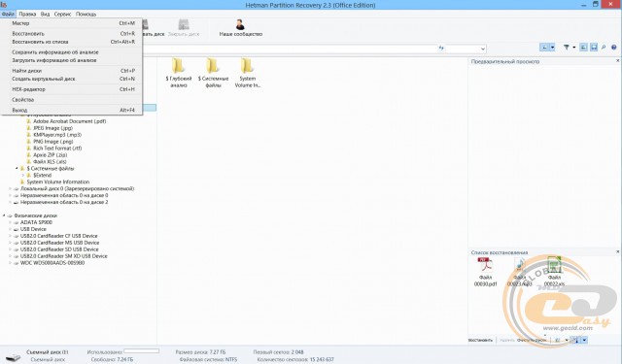Select KMPlayer.mp3 (.mp3) tree folder
The image size is (622, 364).
tap(57, 135)
